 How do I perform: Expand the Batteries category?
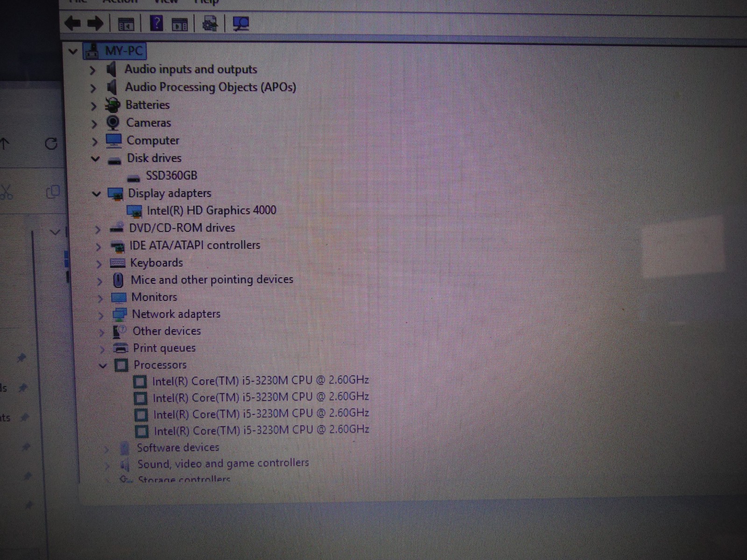coord(93,106)
